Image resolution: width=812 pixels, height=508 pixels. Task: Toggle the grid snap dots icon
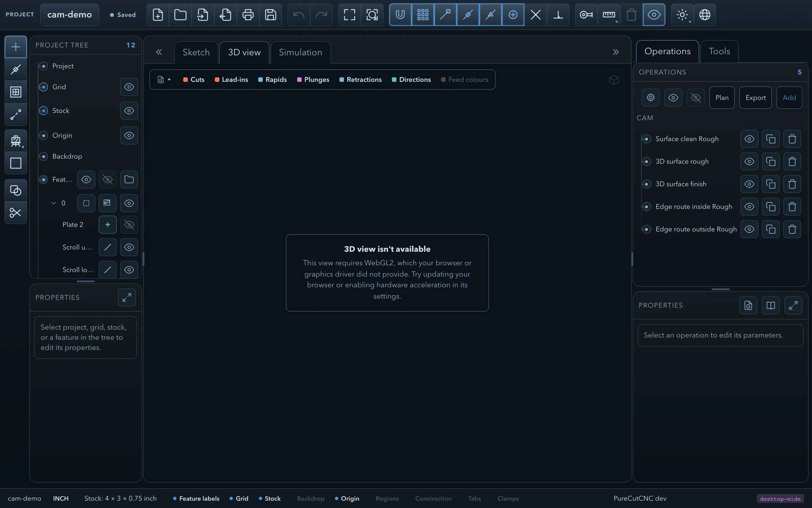423,15
